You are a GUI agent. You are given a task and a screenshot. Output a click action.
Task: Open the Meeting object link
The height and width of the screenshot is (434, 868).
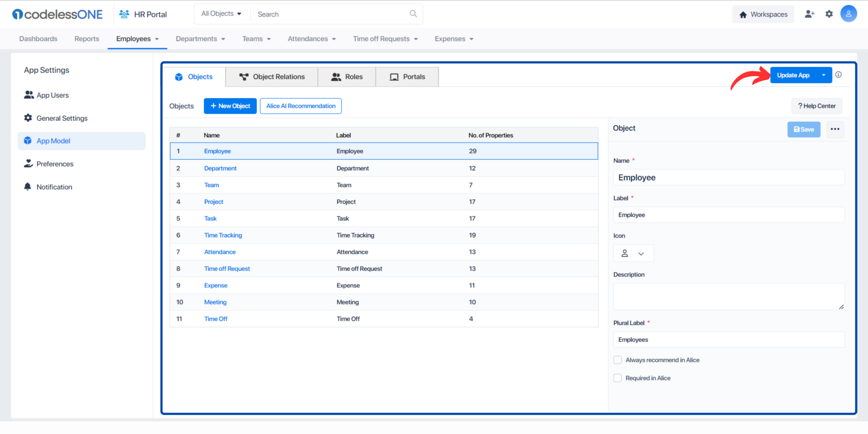[215, 302]
